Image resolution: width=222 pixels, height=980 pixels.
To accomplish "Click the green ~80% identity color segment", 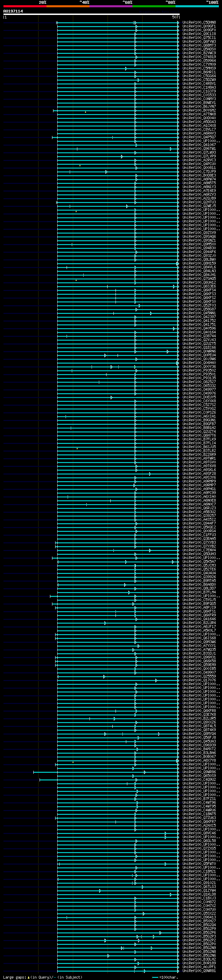I will pyautogui.click(x=154, y=6).
